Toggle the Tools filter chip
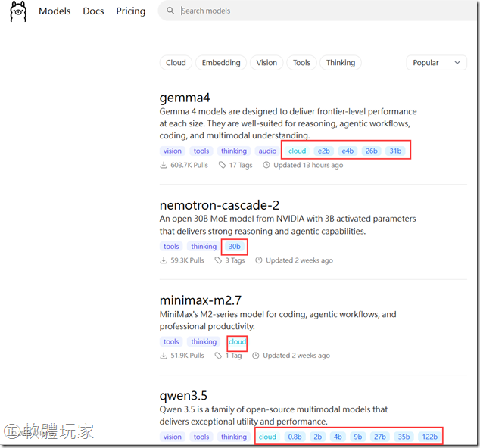Screen dimensions: 480x448 301,63
